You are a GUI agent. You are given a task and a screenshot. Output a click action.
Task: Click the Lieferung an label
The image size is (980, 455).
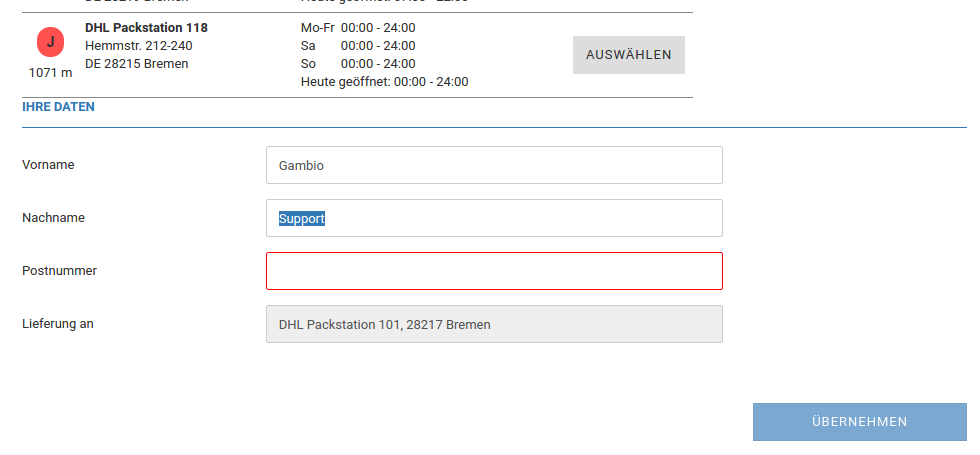(x=58, y=323)
